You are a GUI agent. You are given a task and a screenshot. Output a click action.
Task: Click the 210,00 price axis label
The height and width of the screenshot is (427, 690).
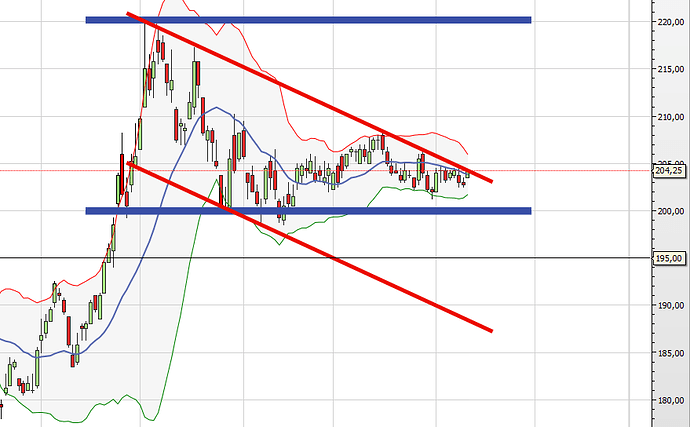pyautogui.click(x=670, y=116)
